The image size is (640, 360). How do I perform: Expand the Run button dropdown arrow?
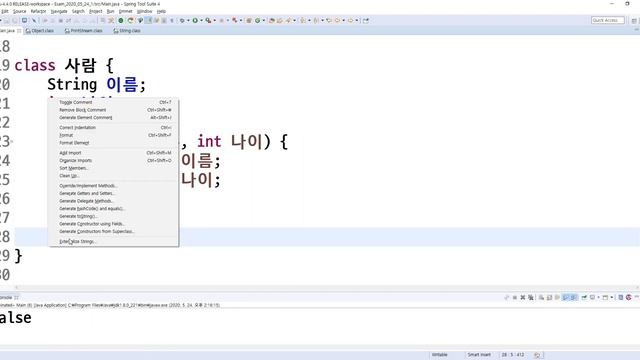[201, 20]
